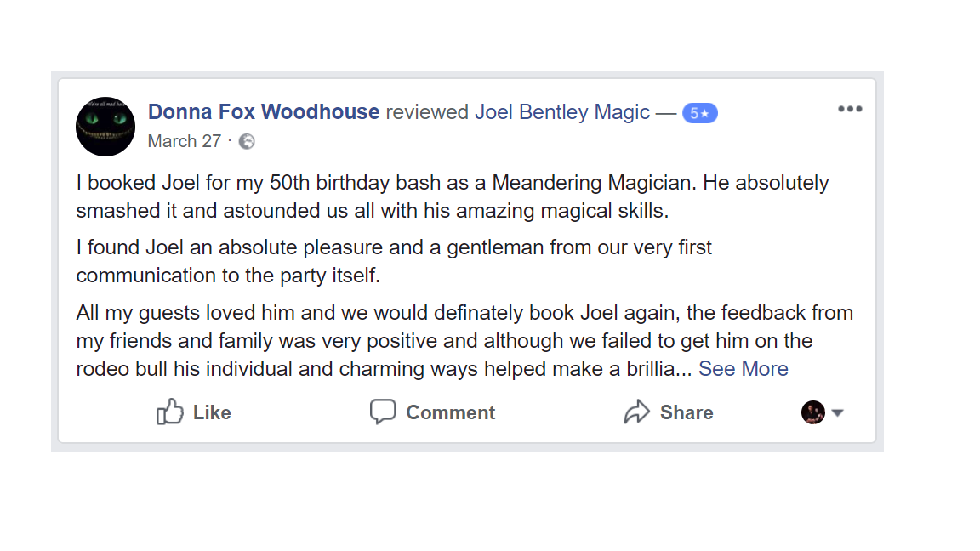Click the globe public privacy icon
980x551 pixels.
point(247,142)
